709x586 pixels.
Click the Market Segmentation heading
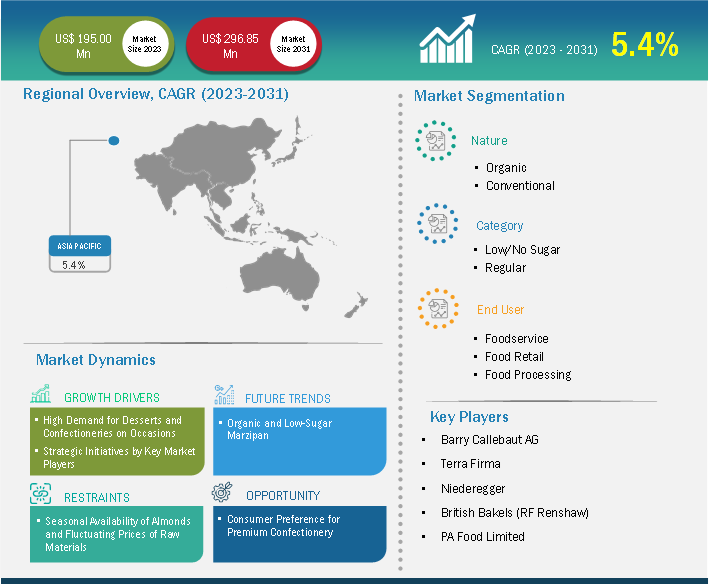(x=489, y=96)
